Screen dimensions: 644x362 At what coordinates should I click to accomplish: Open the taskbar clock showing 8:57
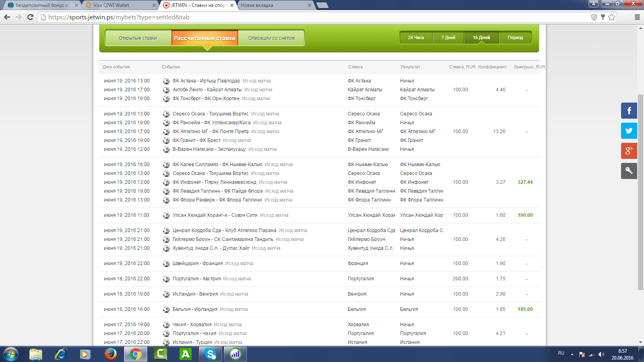coord(622,354)
